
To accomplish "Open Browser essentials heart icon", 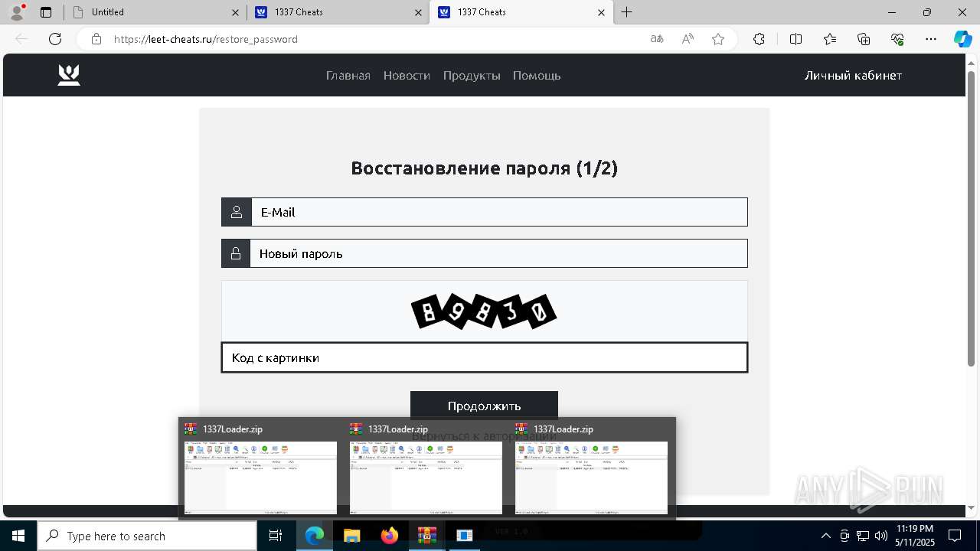I will coord(897,39).
